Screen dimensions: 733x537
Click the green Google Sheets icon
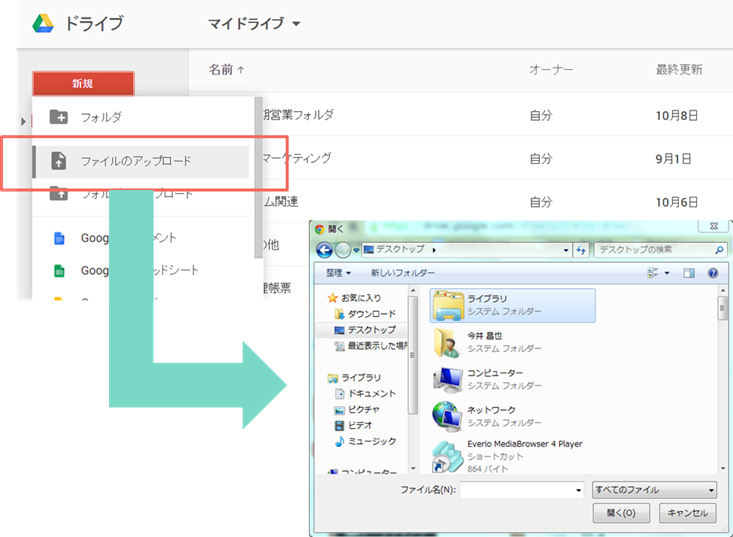click(x=59, y=270)
